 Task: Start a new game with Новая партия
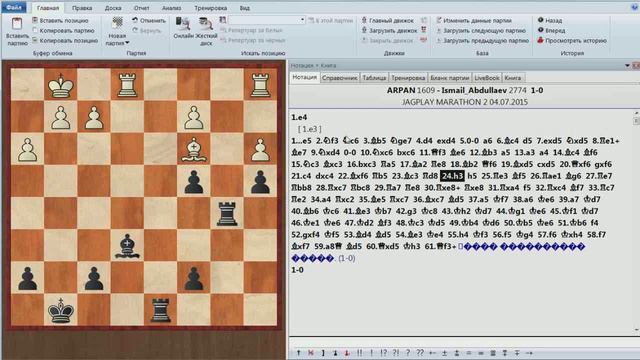coord(118,31)
